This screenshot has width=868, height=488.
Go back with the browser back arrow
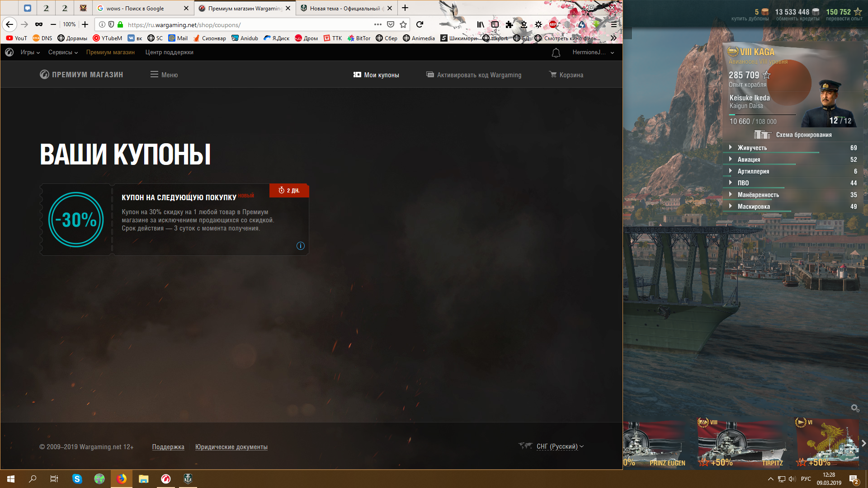9,24
